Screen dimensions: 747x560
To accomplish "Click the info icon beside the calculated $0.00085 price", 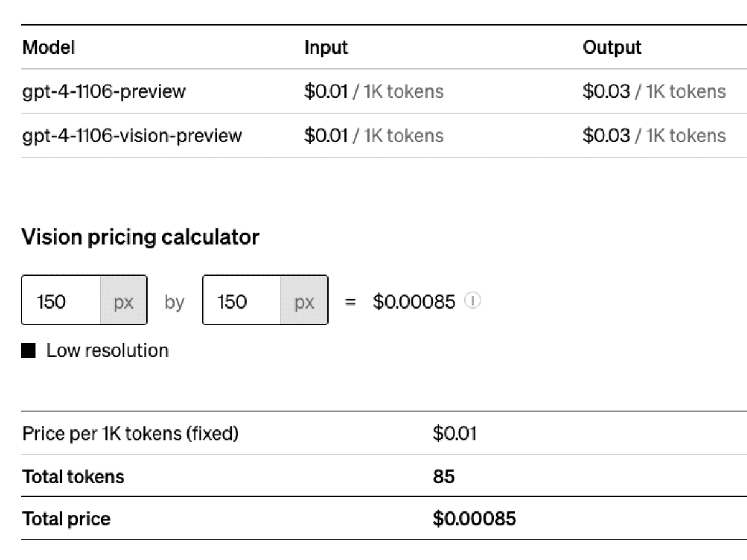I will click(x=473, y=301).
